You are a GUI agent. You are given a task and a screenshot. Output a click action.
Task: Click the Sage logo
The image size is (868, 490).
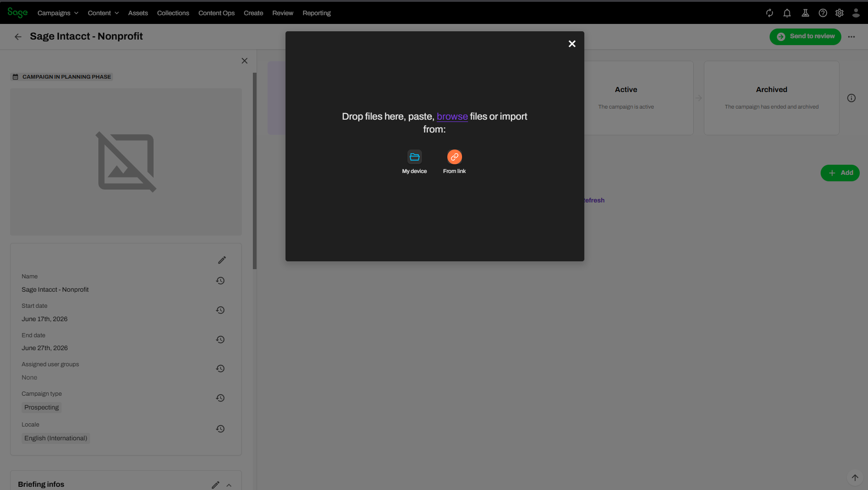[x=17, y=13]
